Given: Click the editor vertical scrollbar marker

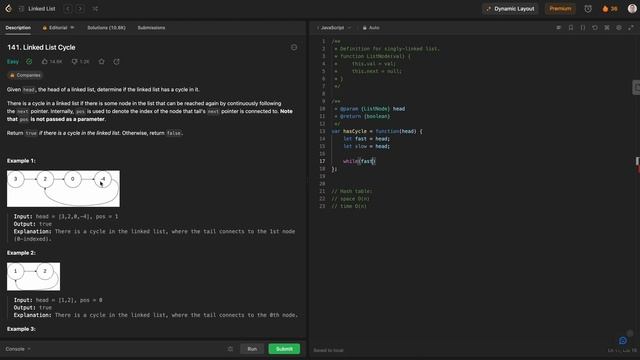Looking at the screenshot, I should click(637, 162).
